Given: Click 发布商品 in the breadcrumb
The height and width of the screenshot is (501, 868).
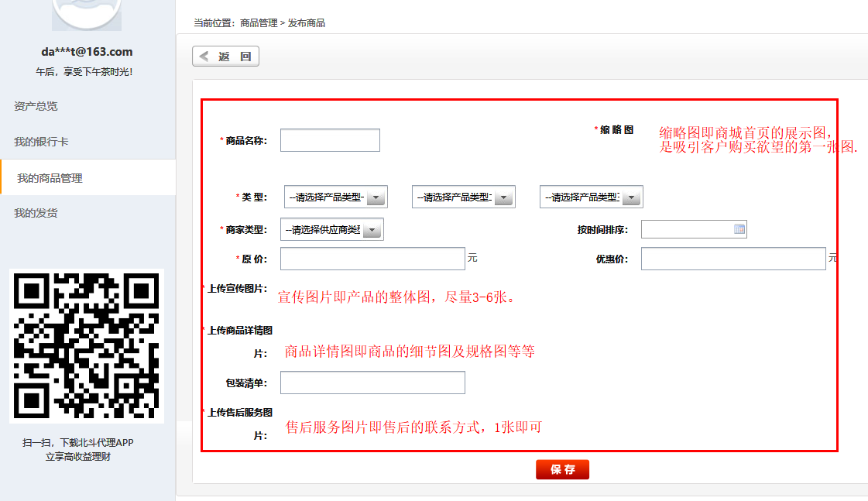Looking at the screenshot, I should pos(307,23).
